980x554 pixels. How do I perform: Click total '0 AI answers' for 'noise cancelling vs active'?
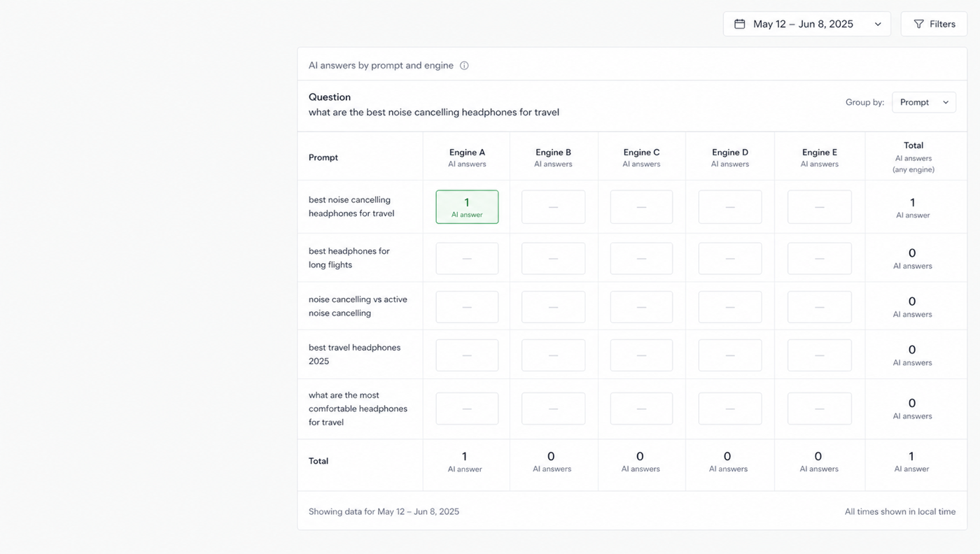[912, 306]
